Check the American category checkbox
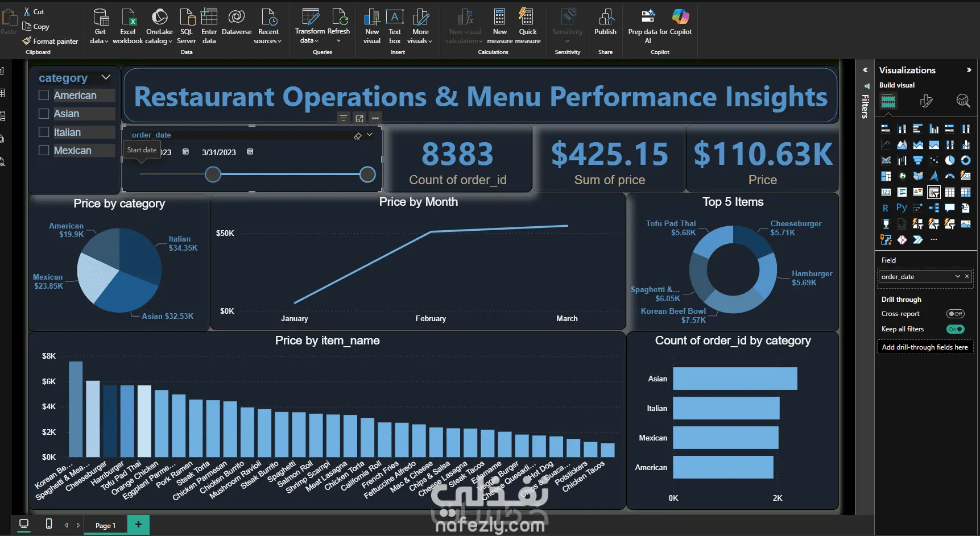Screen dimensions: 980x536 point(44,95)
